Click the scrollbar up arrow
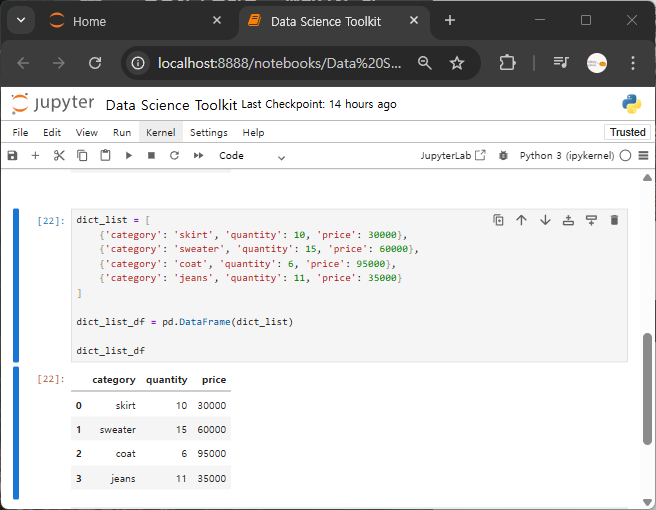The image size is (656, 510). coord(647,177)
